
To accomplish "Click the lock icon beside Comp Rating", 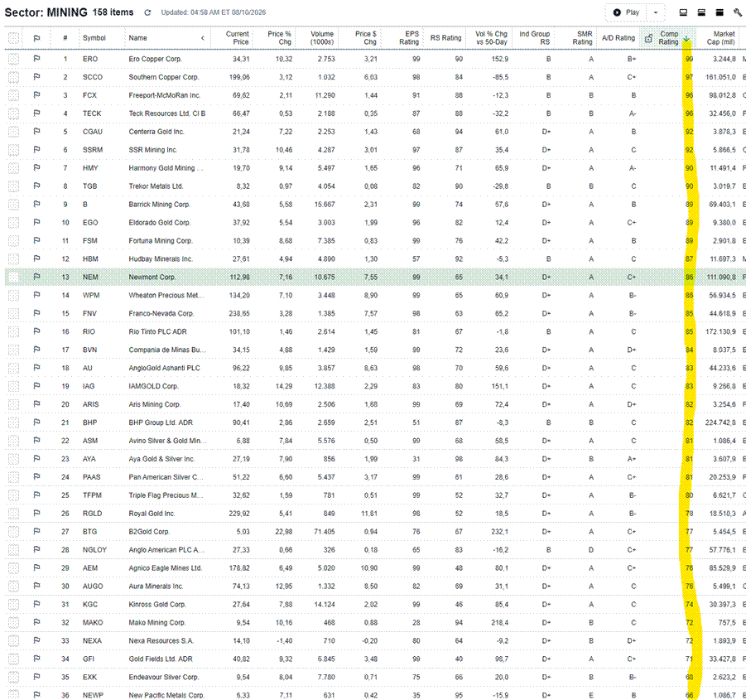I will 648,39.
